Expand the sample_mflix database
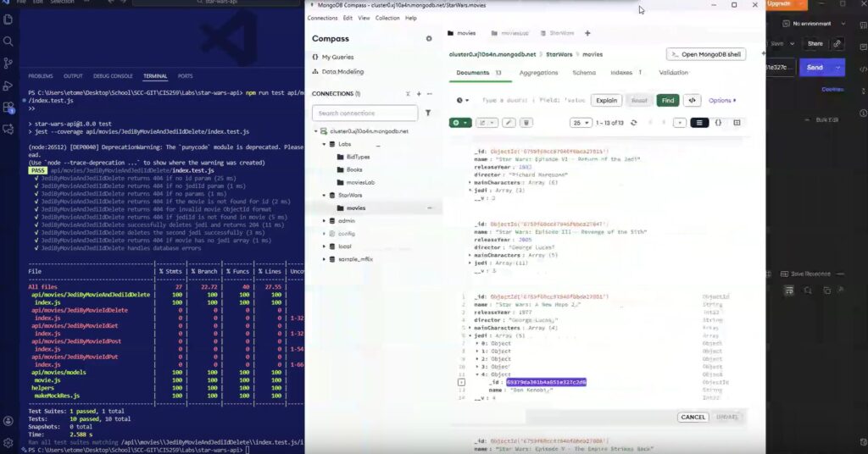The height and width of the screenshot is (454, 868). click(x=324, y=259)
